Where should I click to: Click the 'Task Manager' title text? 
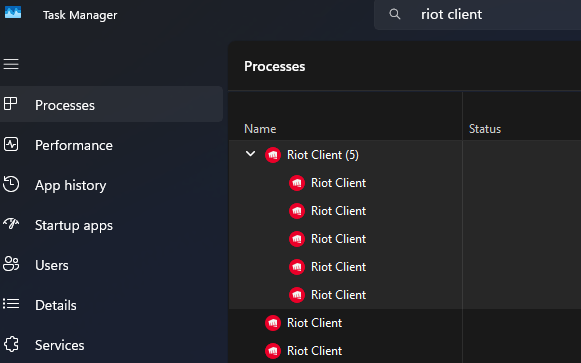click(x=80, y=15)
